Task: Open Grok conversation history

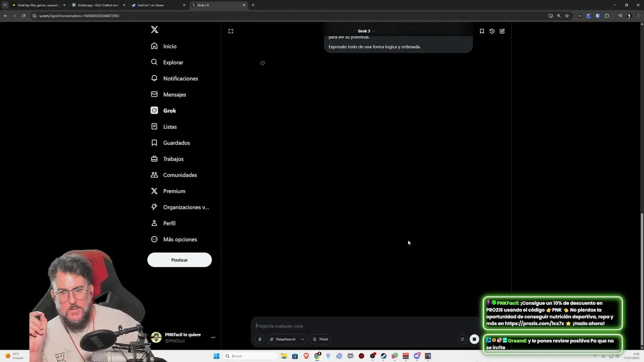Action: [x=492, y=31]
